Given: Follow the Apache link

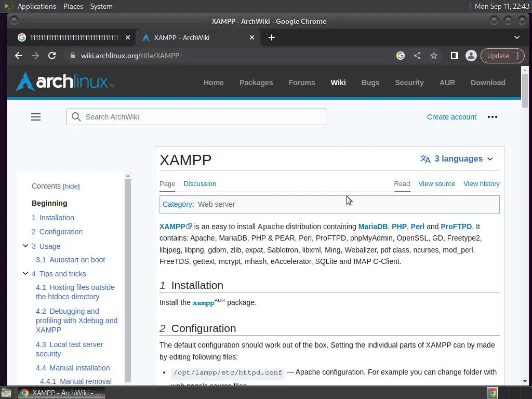Looking at the screenshot, I should click(x=270, y=227).
